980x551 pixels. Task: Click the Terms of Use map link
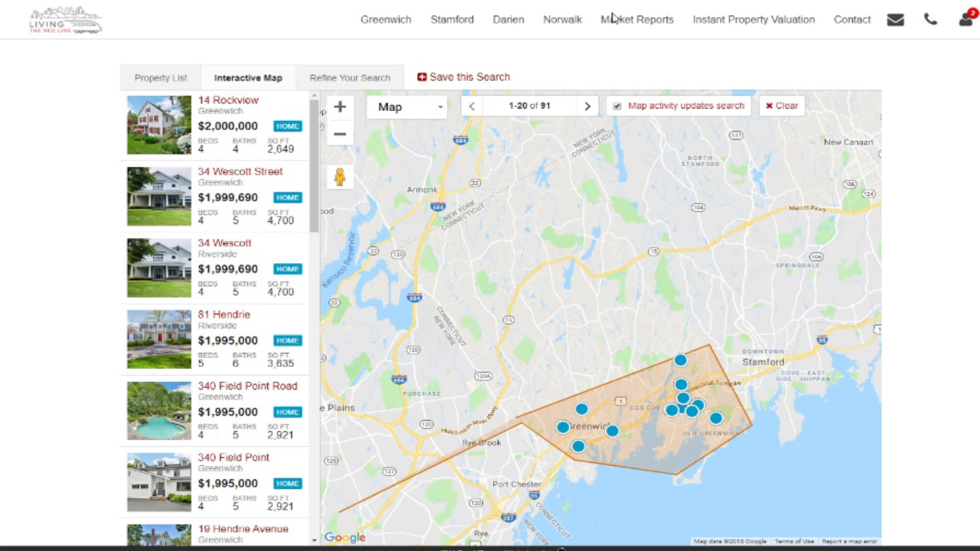794,542
